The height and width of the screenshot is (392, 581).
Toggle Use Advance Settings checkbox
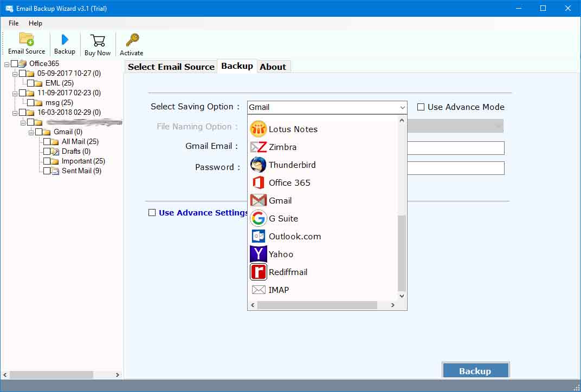point(152,212)
